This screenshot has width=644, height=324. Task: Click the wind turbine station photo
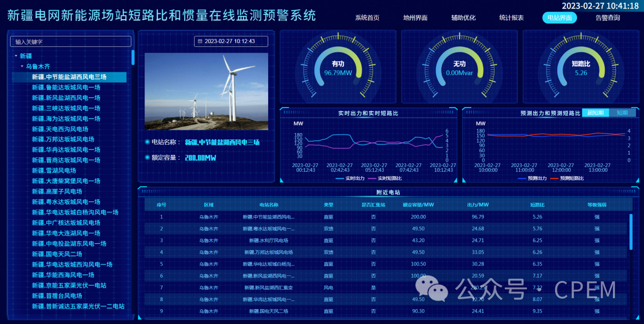click(x=207, y=91)
